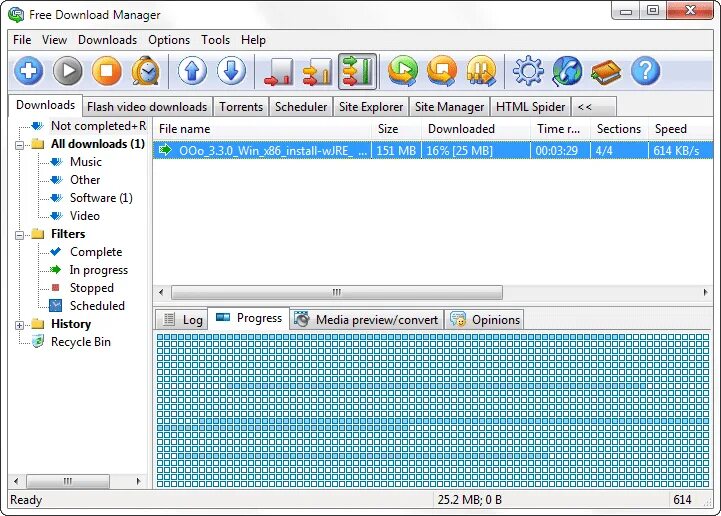Open the View menu
Image resolution: width=721 pixels, height=516 pixels.
[54, 40]
